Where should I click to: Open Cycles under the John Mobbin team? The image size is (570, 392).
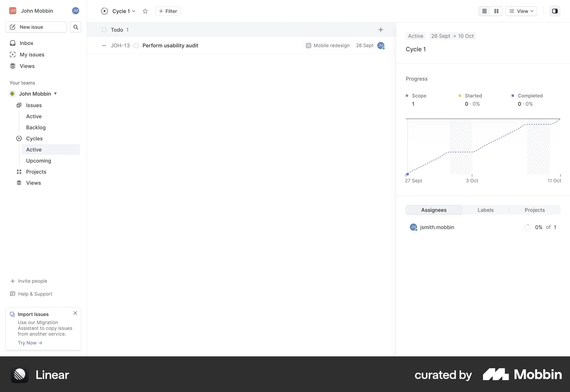[x=34, y=138]
